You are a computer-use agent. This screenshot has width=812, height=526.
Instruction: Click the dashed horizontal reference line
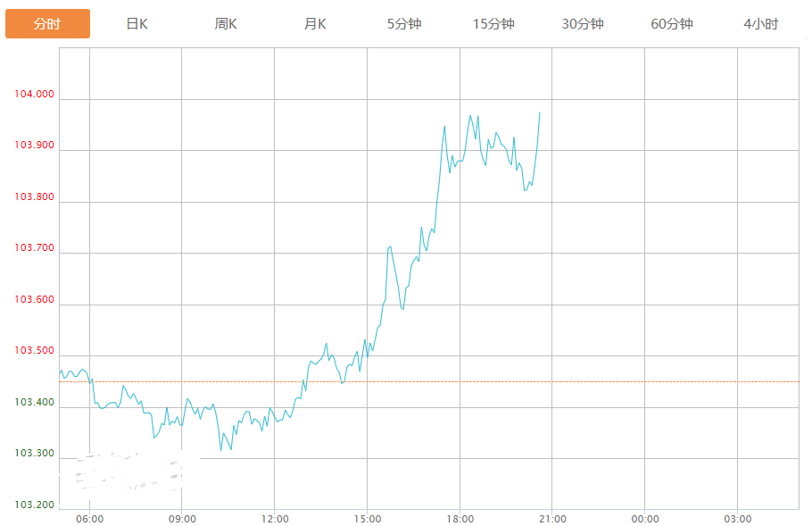(625, 381)
